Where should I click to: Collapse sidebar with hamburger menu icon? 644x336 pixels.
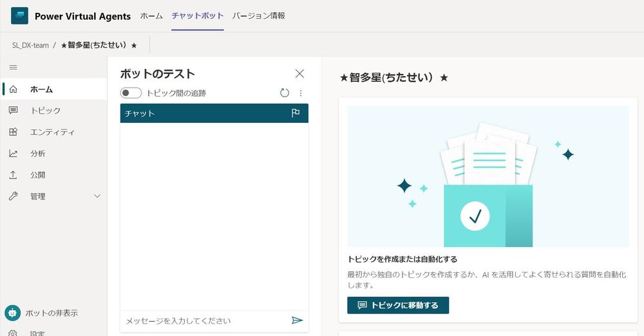coord(13,68)
